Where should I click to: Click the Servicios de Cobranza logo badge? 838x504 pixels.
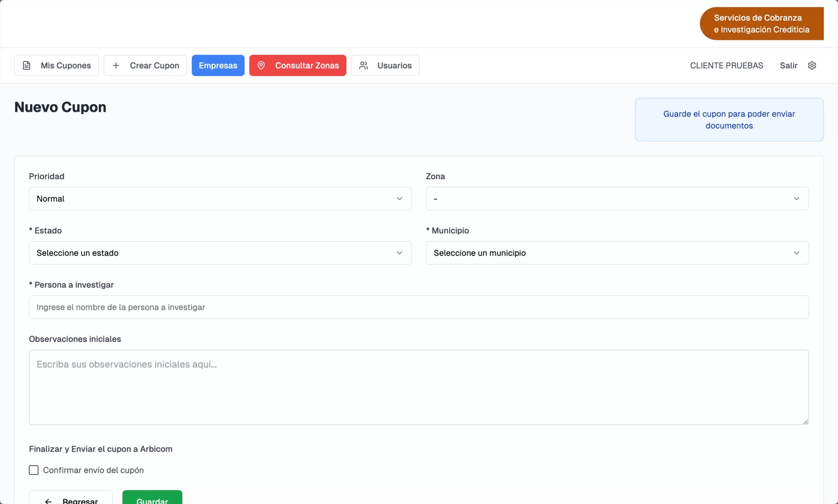click(x=761, y=24)
